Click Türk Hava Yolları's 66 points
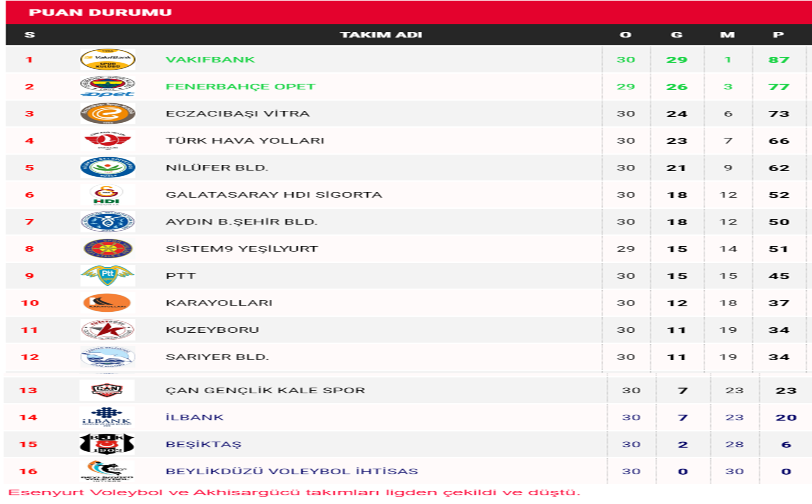The height and width of the screenshot is (504, 812). tap(779, 141)
